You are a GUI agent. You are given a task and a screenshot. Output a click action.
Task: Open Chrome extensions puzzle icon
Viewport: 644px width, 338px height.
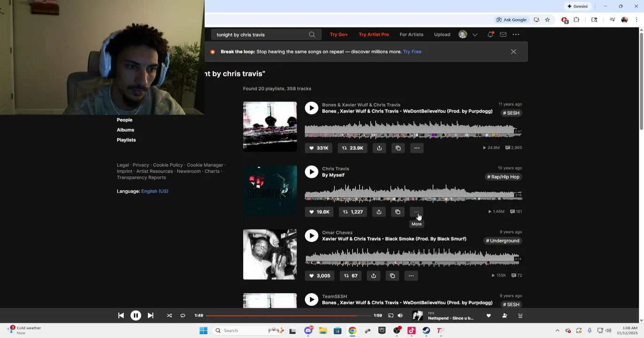click(576, 20)
